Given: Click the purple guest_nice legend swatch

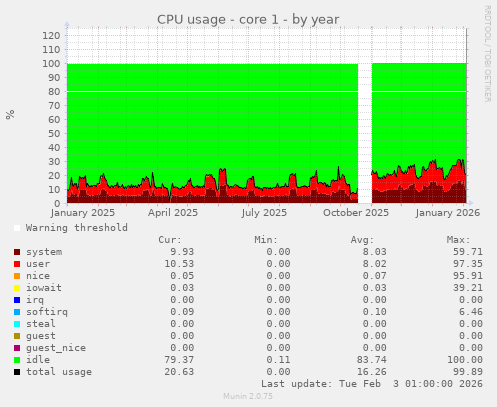Looking at the screenshot, I should tap(17, 348).
